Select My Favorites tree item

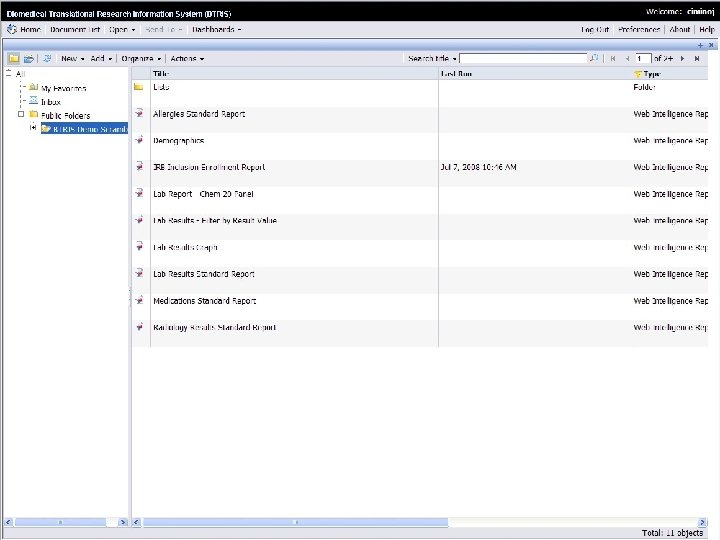point(63,88)
